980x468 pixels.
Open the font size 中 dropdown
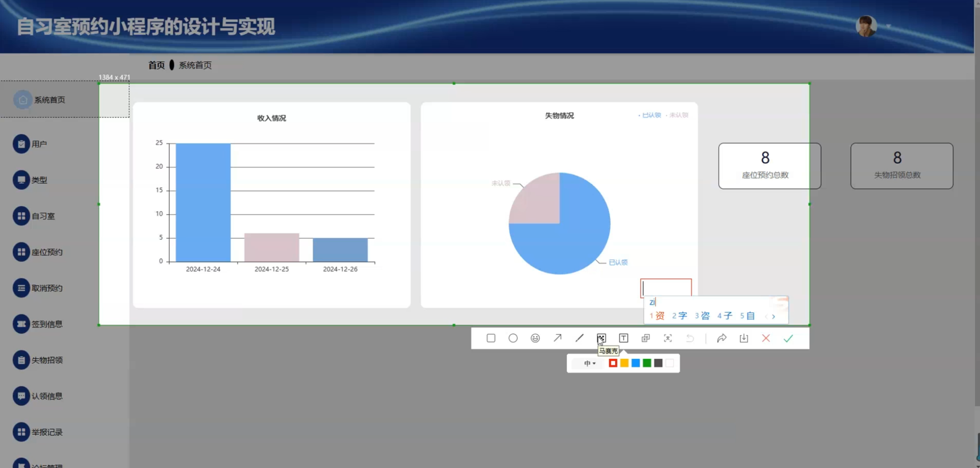(589, 363)
